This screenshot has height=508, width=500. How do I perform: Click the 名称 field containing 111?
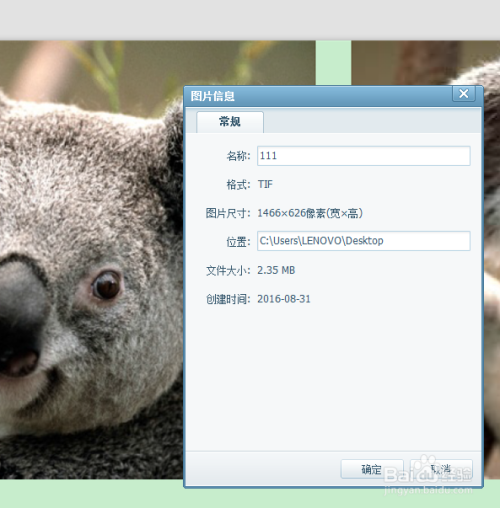click(x=364, y=156)
